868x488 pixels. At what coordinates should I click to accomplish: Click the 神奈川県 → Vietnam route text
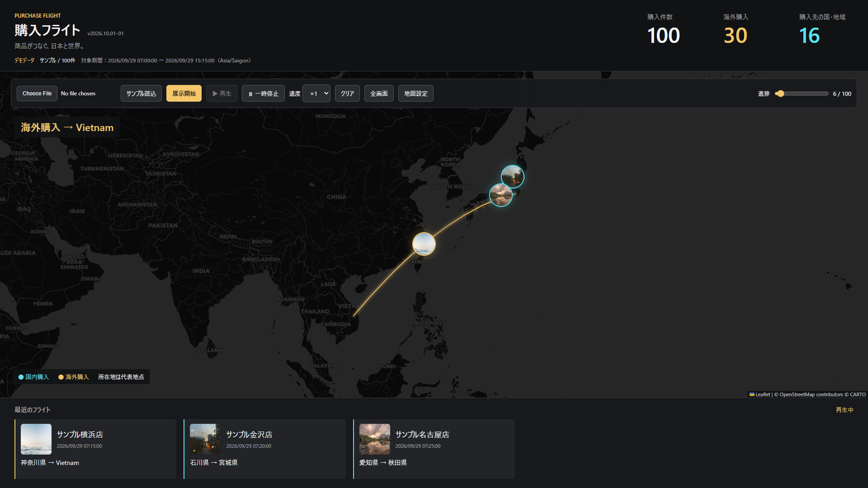coord(50,463)
